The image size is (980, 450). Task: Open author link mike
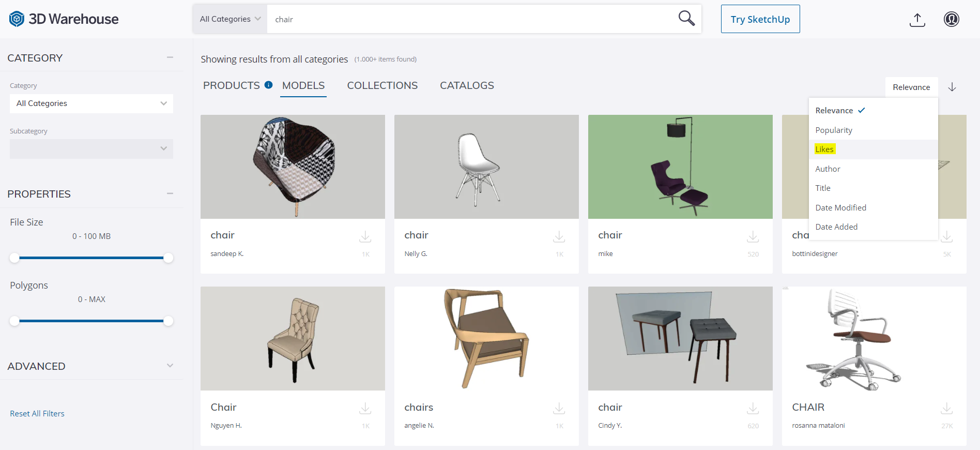(x=605, y=254)
